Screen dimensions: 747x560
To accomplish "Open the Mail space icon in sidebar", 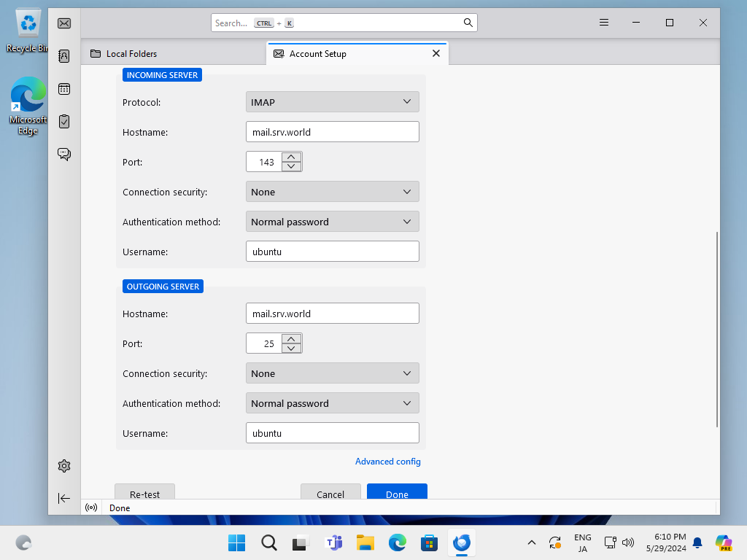I will (64, 23).
